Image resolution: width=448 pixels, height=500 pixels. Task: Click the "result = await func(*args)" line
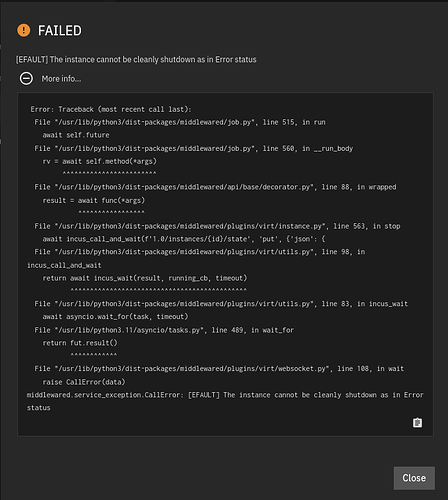click(x=94, y=200)
